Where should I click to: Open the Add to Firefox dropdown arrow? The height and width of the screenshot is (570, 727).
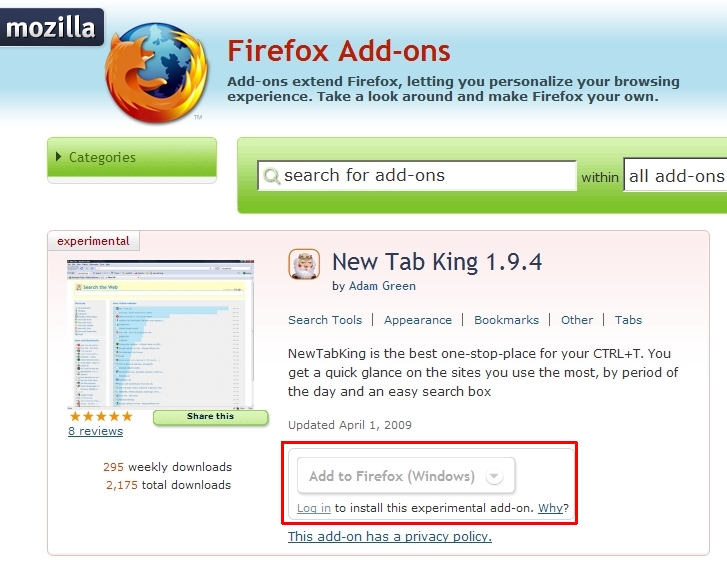(494, 476)
